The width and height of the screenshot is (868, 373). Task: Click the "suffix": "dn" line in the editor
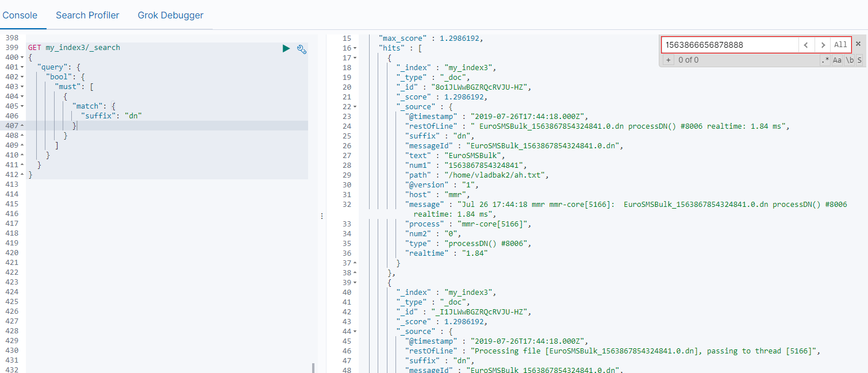(x=112, y=116)
